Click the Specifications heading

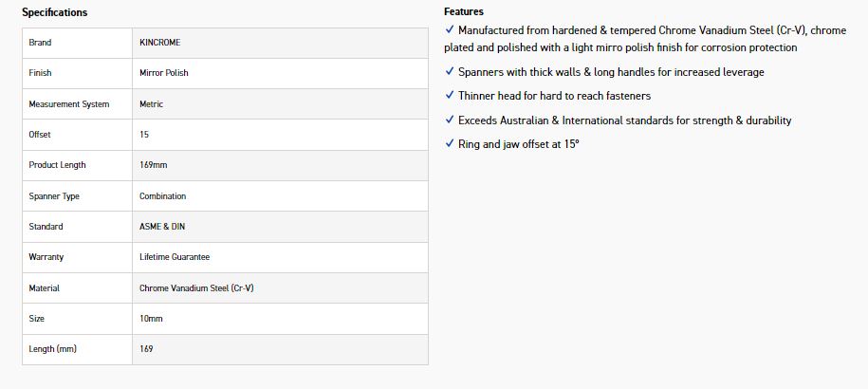pos(54,12)
